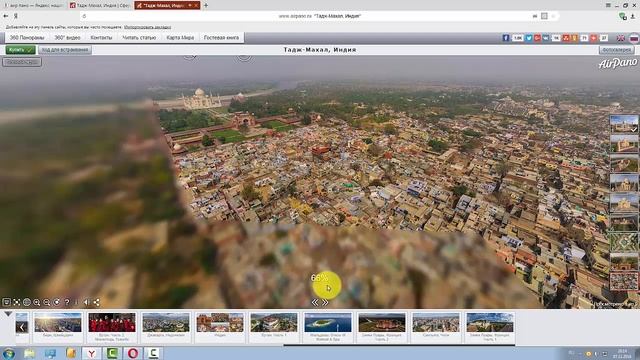Select the last city rooftops side thumbnail
The image size is (640, 360).
pyautogui.click(x=624, y=281)
